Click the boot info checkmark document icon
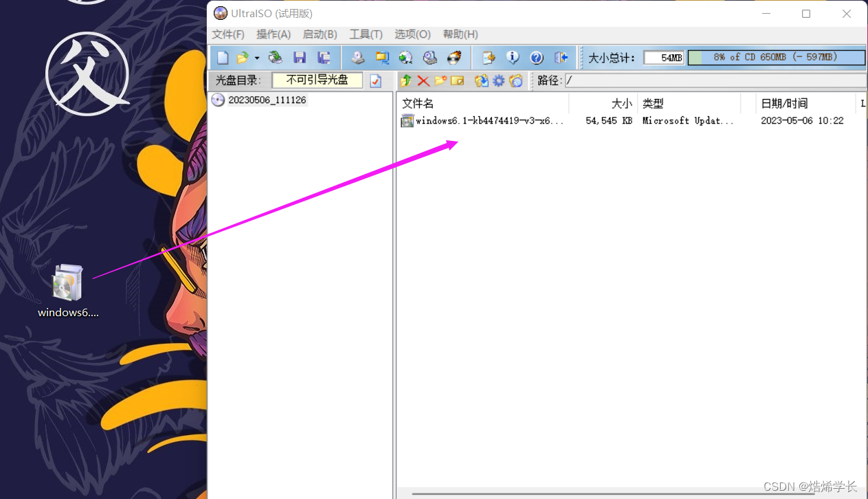 (375, 80)
